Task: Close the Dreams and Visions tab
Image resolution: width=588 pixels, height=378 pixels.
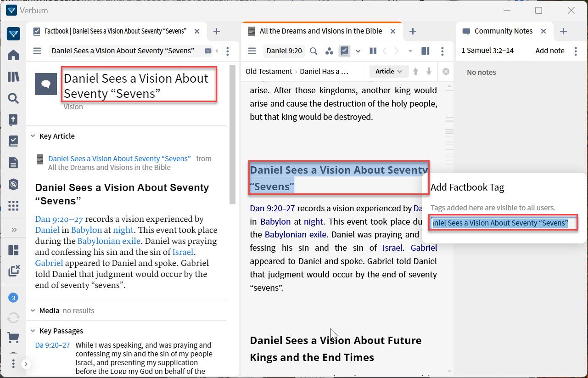Action: (x=393, y=31)
